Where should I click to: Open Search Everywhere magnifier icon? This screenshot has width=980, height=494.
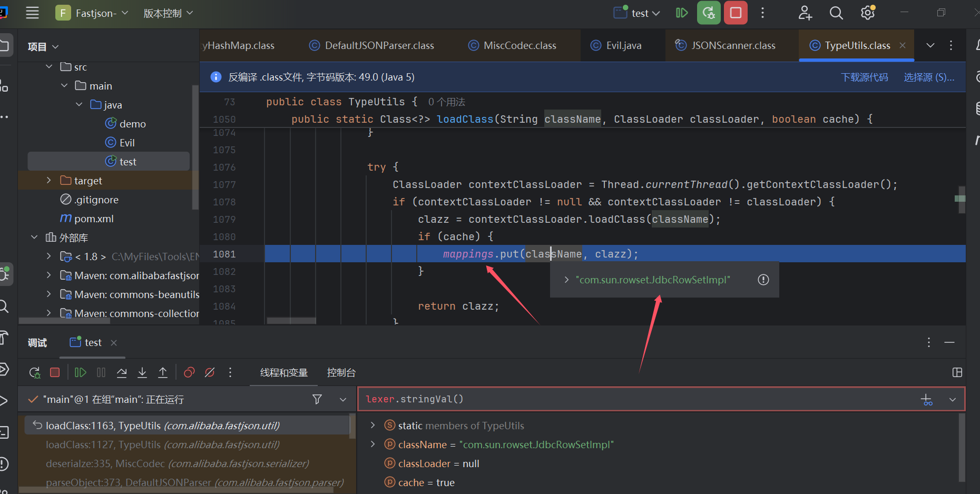[836, 13]
